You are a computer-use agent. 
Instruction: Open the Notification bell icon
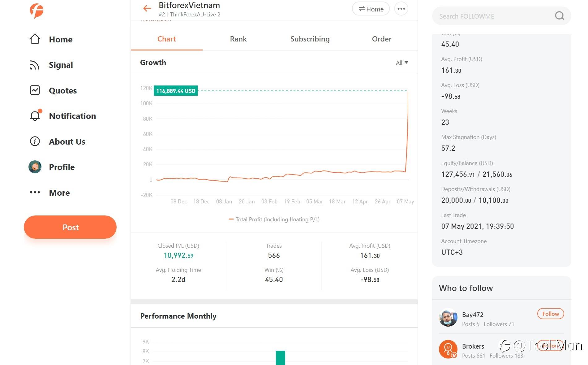point(35,115)
